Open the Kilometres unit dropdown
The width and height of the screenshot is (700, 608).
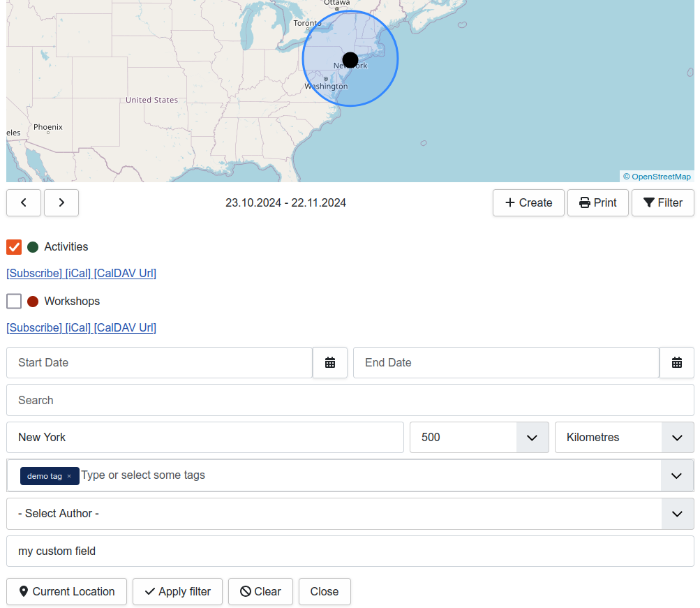(x=676, y=438)
